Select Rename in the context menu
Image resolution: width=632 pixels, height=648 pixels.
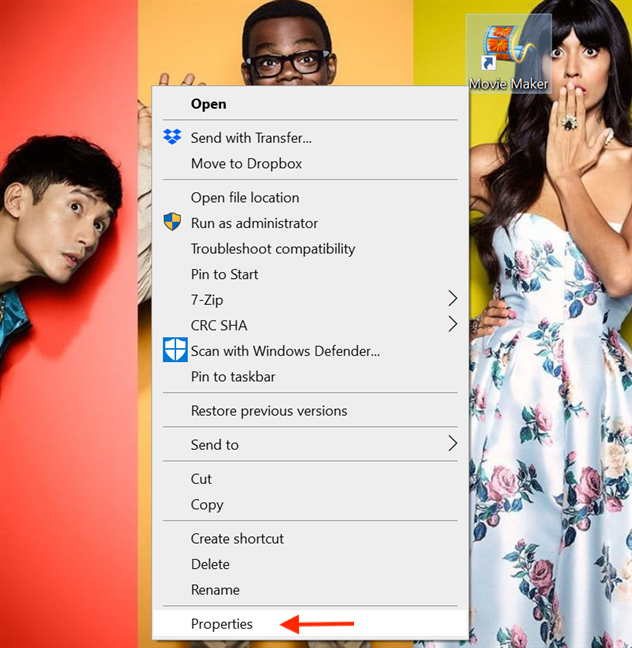click(x=310, y=590)
